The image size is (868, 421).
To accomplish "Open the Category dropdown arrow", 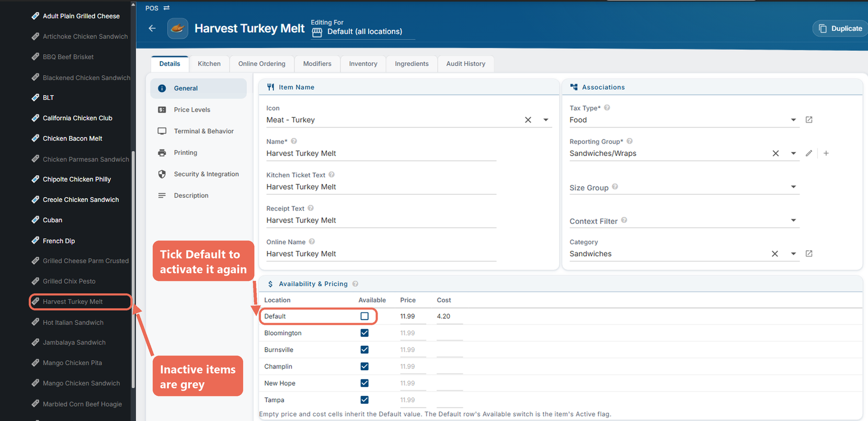I will [793, 254].
